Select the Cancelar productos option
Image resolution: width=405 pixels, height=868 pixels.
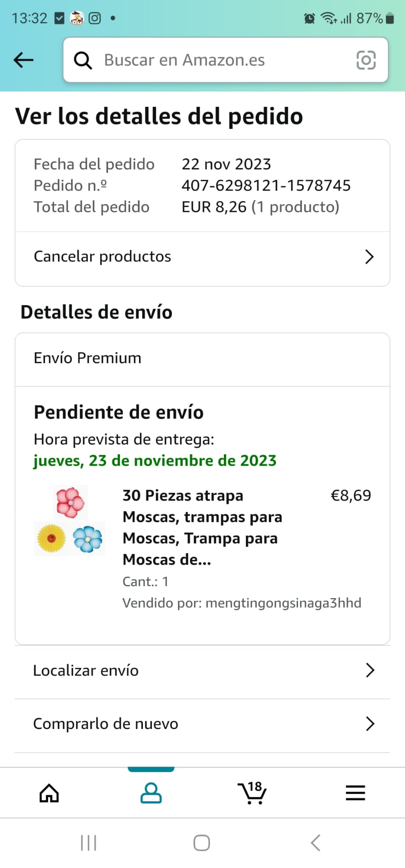click(x=103, y=257)
